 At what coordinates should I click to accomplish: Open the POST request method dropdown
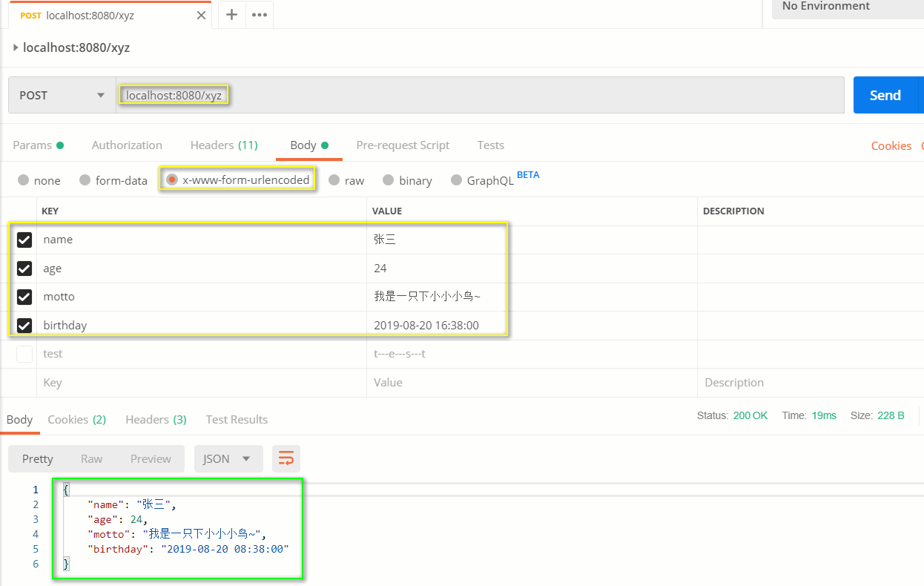click(x=61, y=95)
